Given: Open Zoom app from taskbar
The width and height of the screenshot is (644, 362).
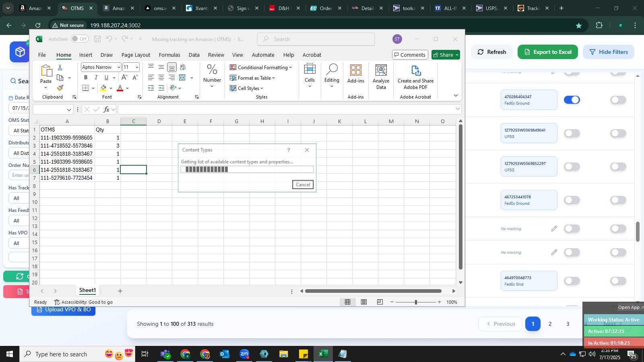Looking at the screenshot, I should pyautogui.click(x=244, y=354).
